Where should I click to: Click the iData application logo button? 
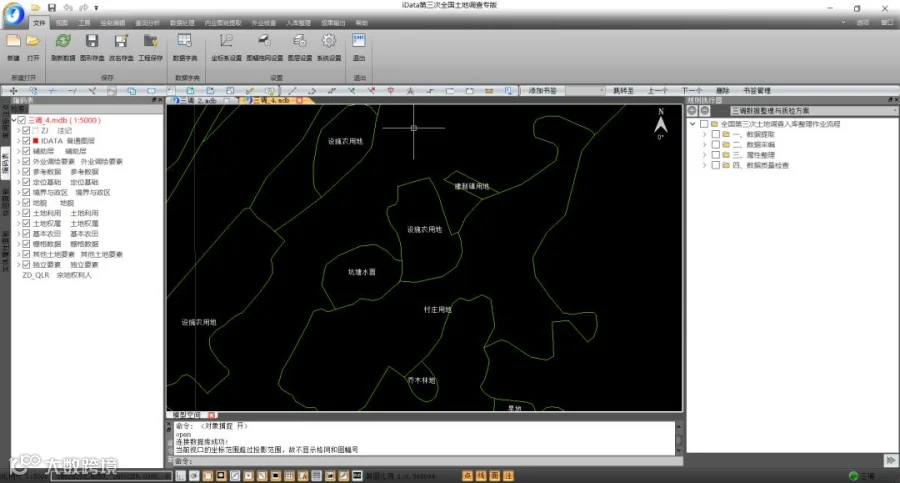point(14,14)
